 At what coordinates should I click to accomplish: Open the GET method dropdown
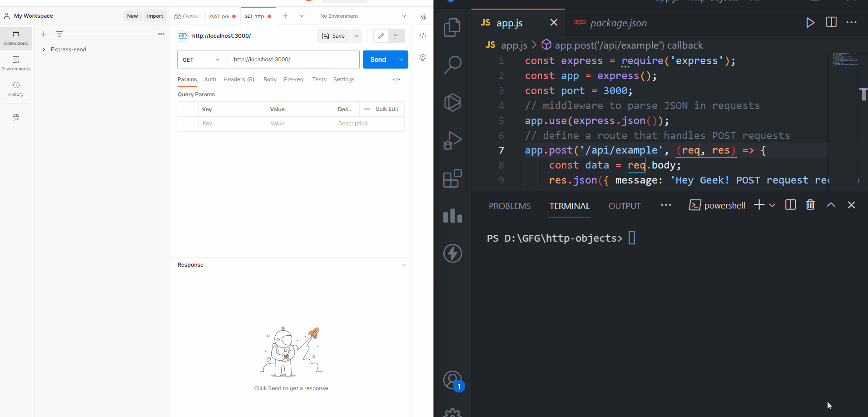pyautogui.click(x=202, y=60)
